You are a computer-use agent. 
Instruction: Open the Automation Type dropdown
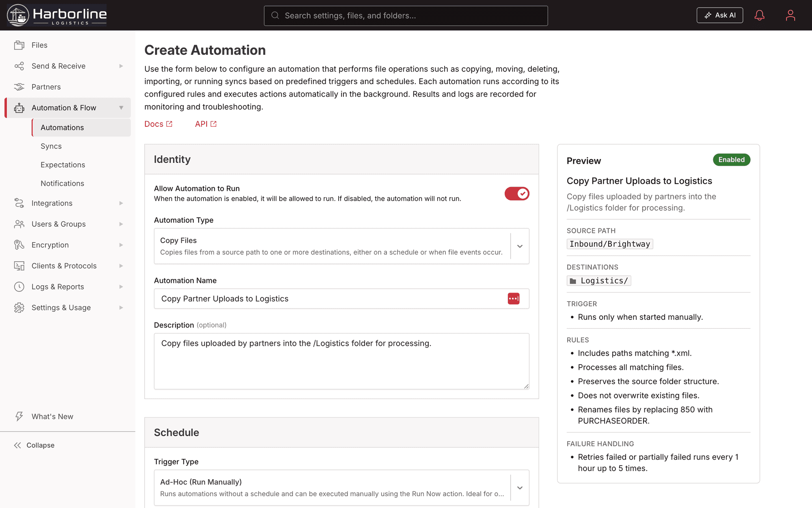pos(341,246)
